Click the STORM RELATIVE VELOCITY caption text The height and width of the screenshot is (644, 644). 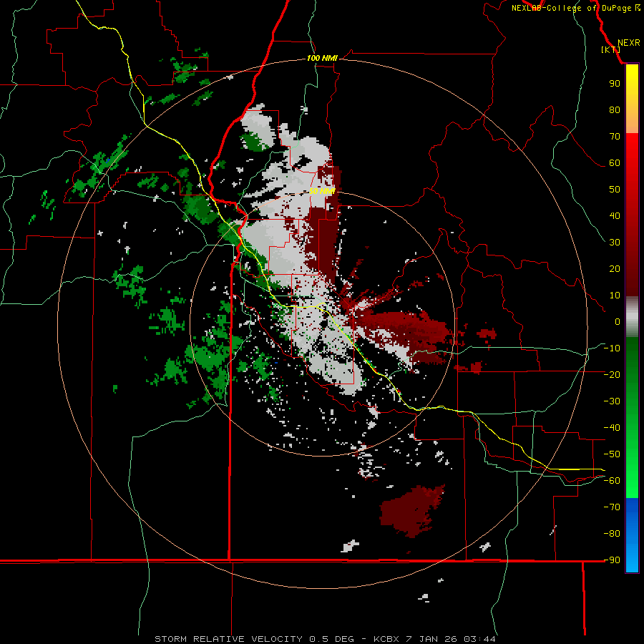tap(228, 639)
